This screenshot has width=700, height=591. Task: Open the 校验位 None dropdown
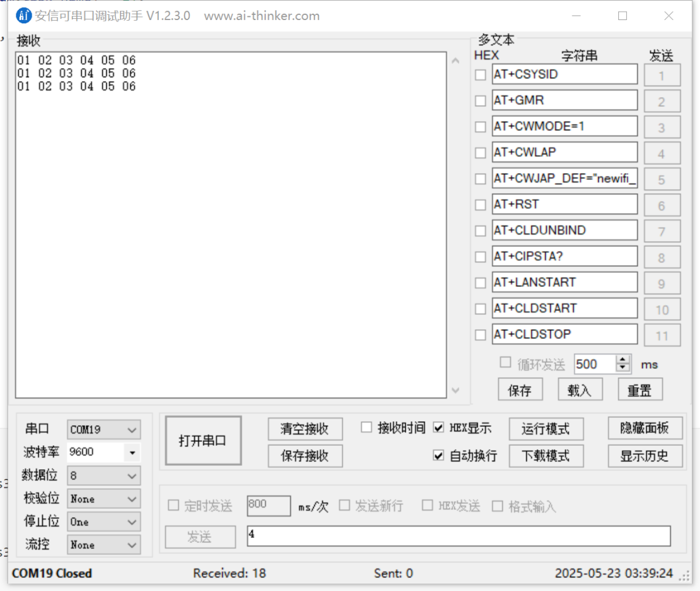click(x=132, y=499)
